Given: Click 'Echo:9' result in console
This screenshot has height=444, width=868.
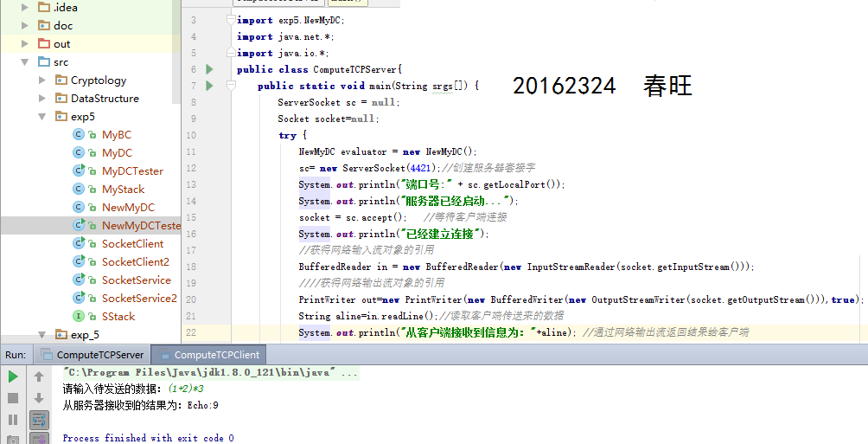Looking at the screenshot, I should [202, 405].
